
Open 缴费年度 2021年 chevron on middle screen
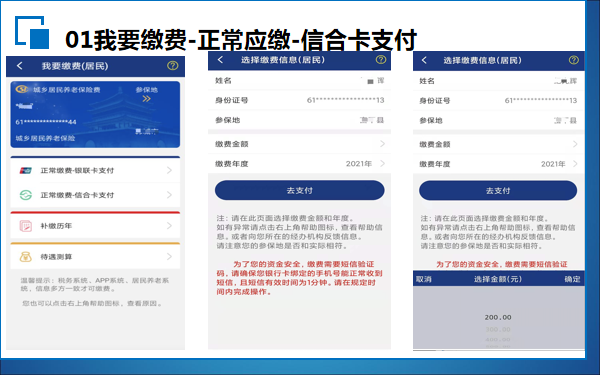click(382, 163)
